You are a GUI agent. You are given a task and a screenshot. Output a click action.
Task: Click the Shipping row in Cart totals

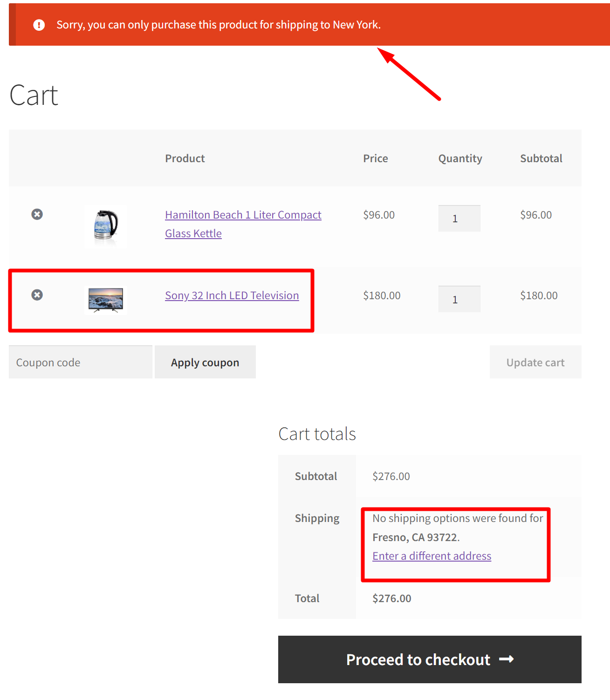[316, 518]
